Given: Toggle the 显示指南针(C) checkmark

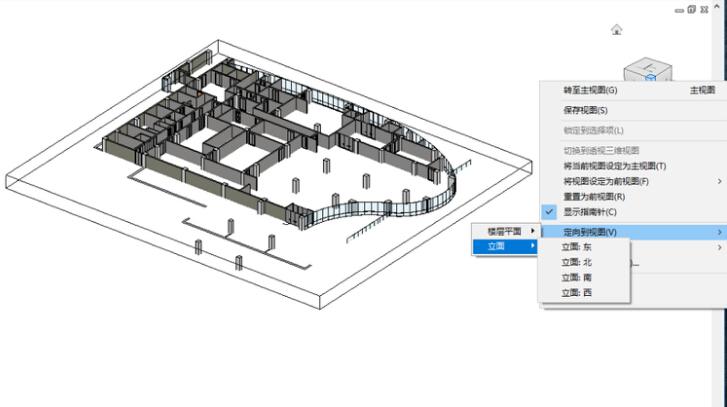Looking at the screenshot, I should tap(549, 212).
